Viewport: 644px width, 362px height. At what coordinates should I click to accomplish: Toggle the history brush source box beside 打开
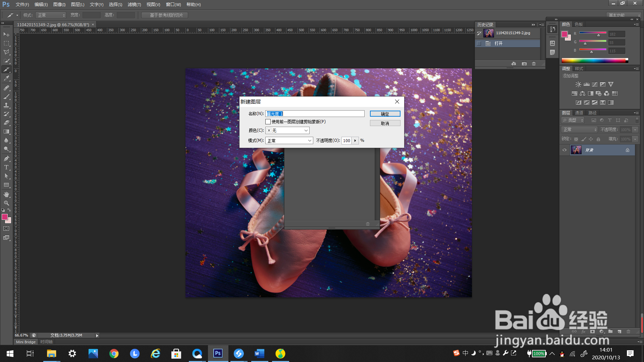(x=479, y=44)
